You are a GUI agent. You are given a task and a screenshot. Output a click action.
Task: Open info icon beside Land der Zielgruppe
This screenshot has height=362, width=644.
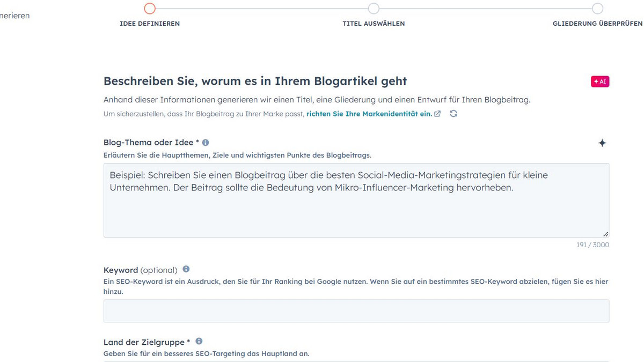199,341
